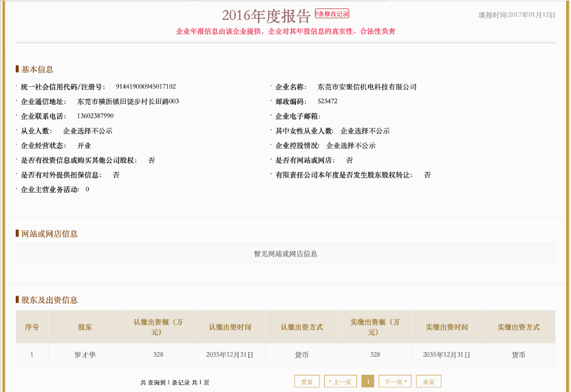The height and width of the screenshot is (392, 571).
Task: Click the 股东 column header
Action: (85, 327)
